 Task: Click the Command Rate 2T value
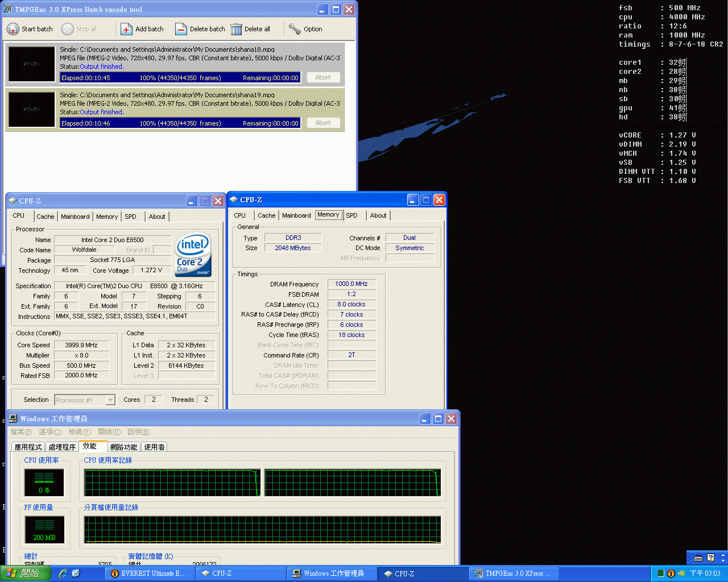(x=351, y=355)
